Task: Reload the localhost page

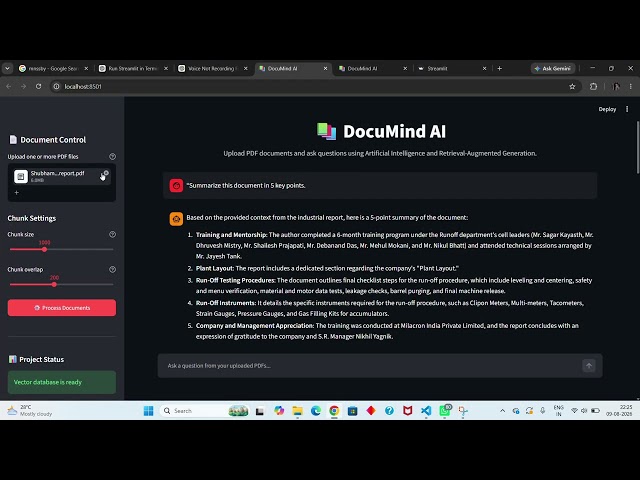Action: pyautogui.click(x=38, y=87)
